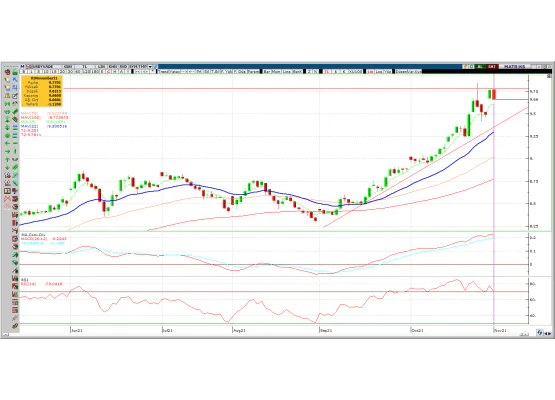Select the green vertical line tool

(15, 151)
